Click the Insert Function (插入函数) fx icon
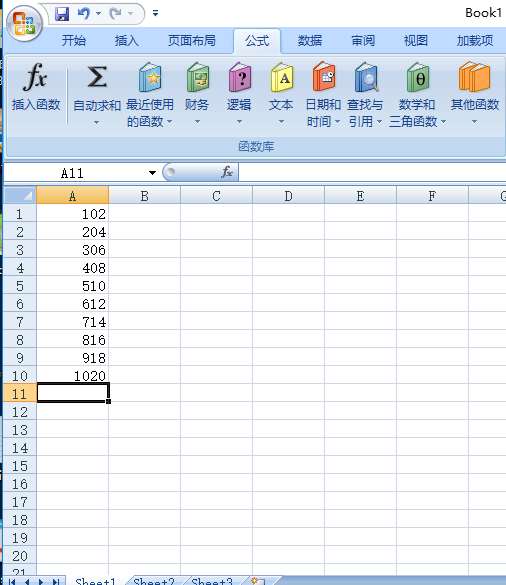The width and height of the screenshot is (506, 585). pos(35,77)
